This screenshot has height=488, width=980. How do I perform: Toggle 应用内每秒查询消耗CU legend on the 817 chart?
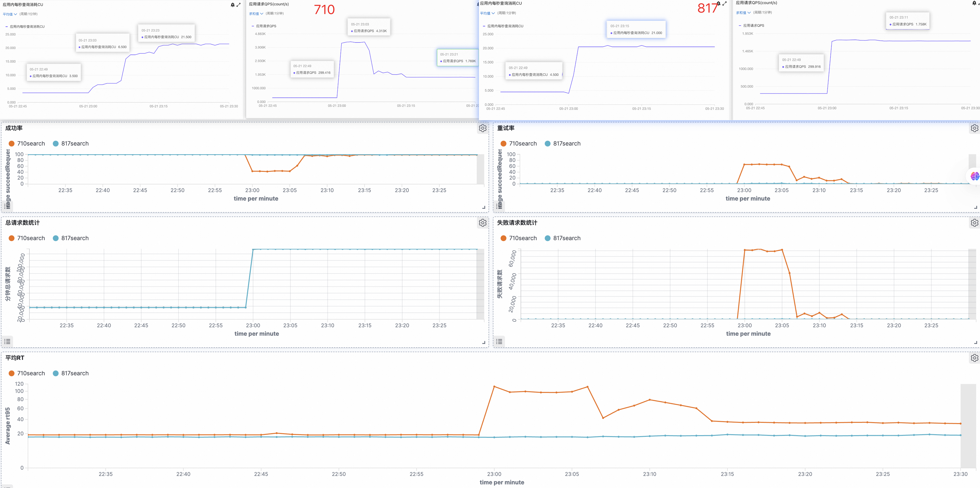pyautogui.click(x=503, y=26)
